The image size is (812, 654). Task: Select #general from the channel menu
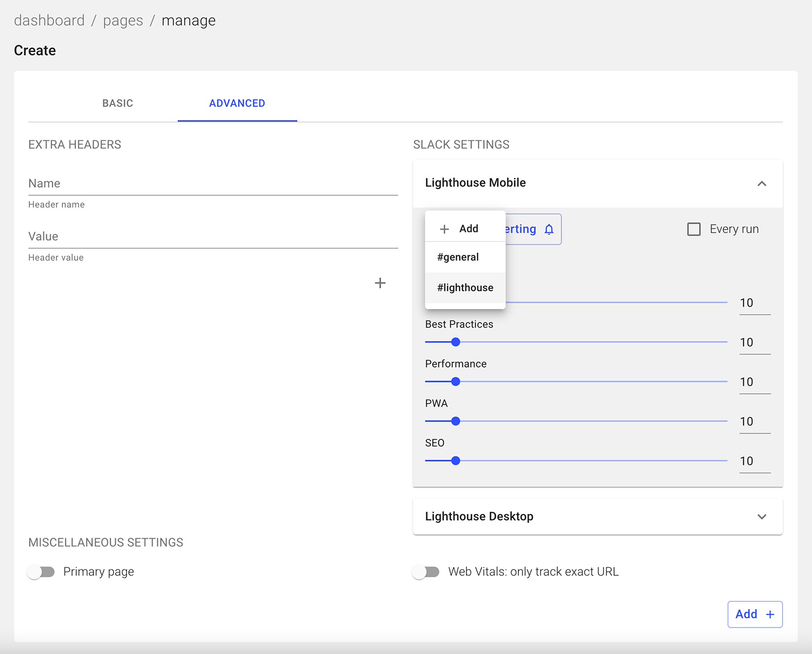[x=465, y=257]
